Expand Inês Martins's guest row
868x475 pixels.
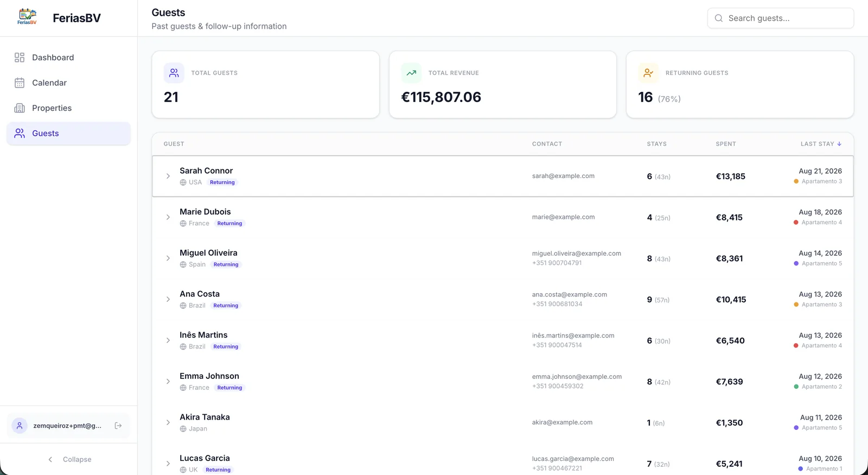[x=168, y=340]
